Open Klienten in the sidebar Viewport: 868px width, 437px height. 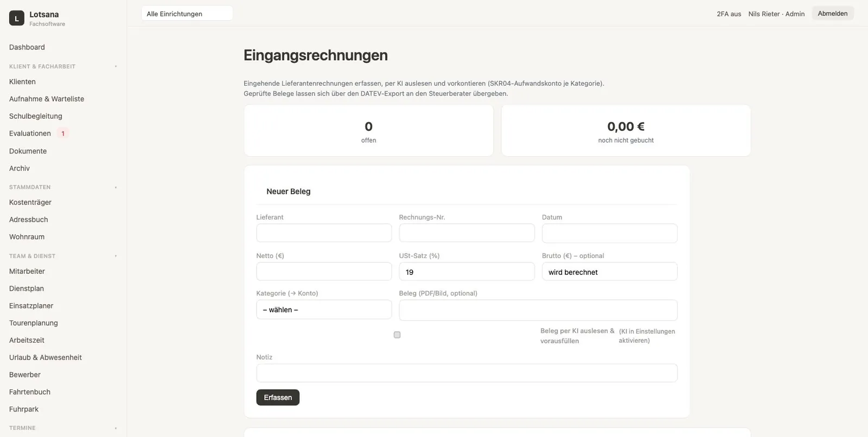(22, 82)
